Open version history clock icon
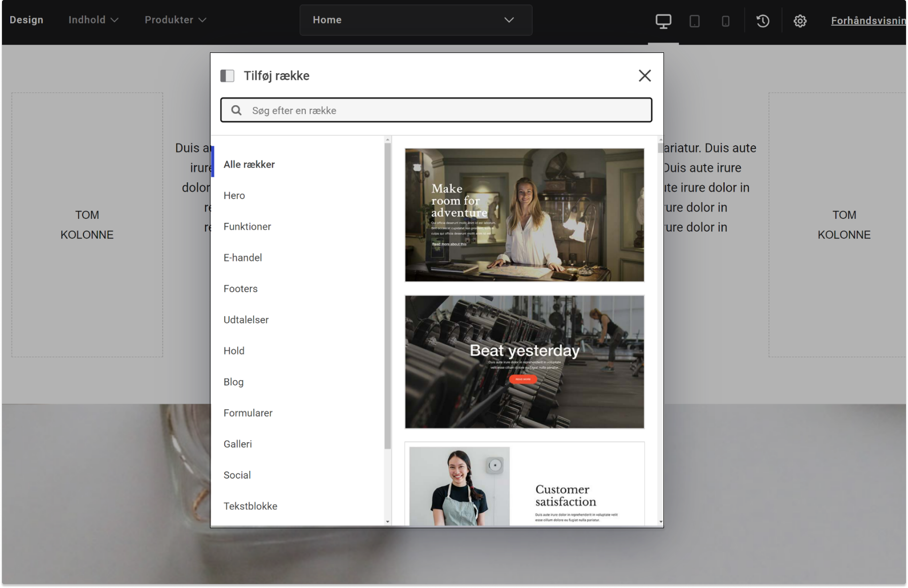This screenshot has height=588, width=908. pyautogui.click(x=763, y=21)
